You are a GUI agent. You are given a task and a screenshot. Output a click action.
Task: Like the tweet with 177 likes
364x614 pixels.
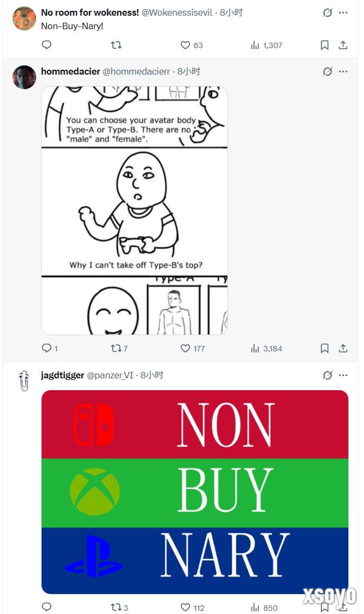click(x=193, y=348)
